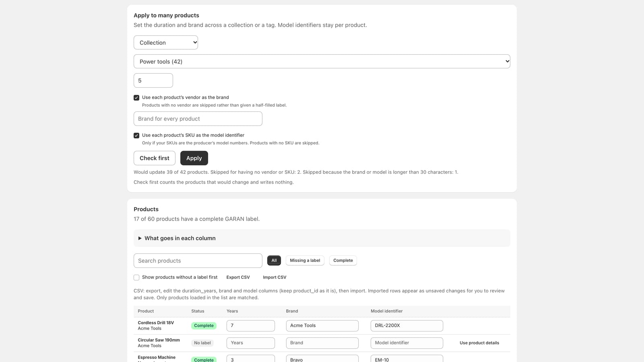Click the EM-10 model identifier field
This screenshot has height=362, width=644.
coord(407,359)
